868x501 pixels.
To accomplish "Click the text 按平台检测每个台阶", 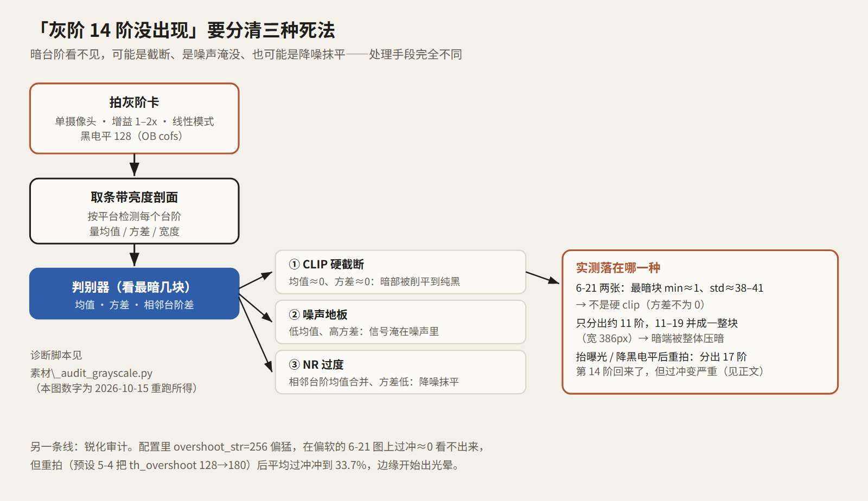I will tap(135, 216).
